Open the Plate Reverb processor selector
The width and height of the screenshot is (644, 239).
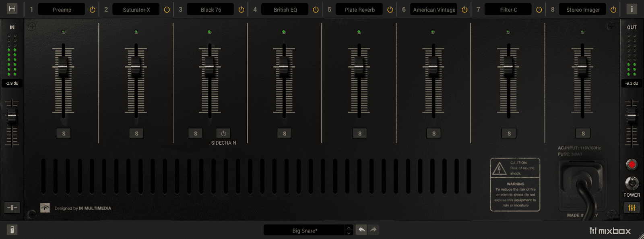point(359,10)
